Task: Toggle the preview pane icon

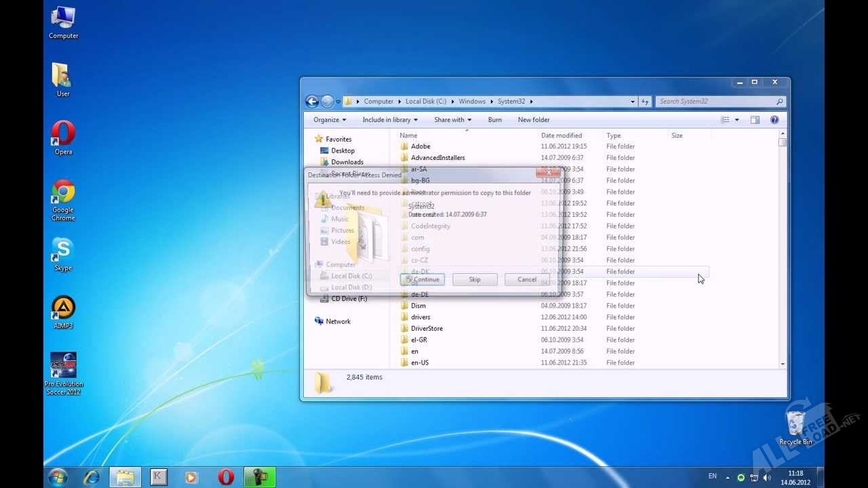Action: click(755, 120)
